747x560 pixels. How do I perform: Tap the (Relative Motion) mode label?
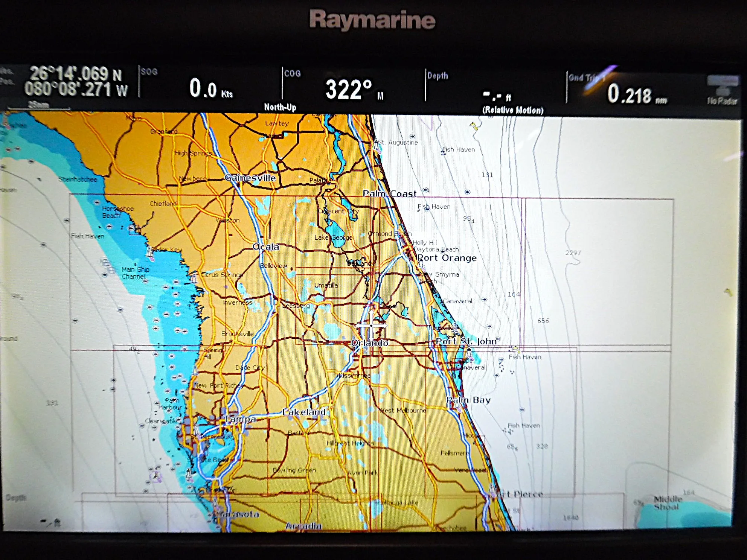(513, 110)
